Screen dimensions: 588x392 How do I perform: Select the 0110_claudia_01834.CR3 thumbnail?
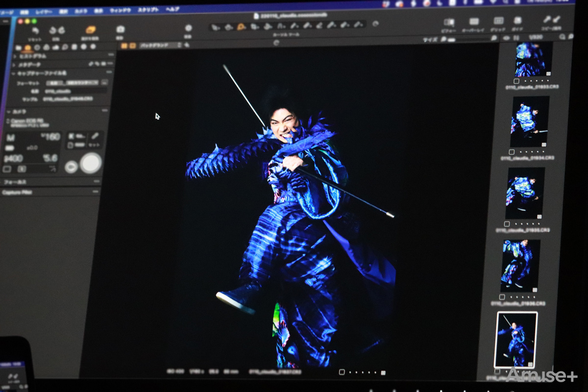click(x=529, y=121)
